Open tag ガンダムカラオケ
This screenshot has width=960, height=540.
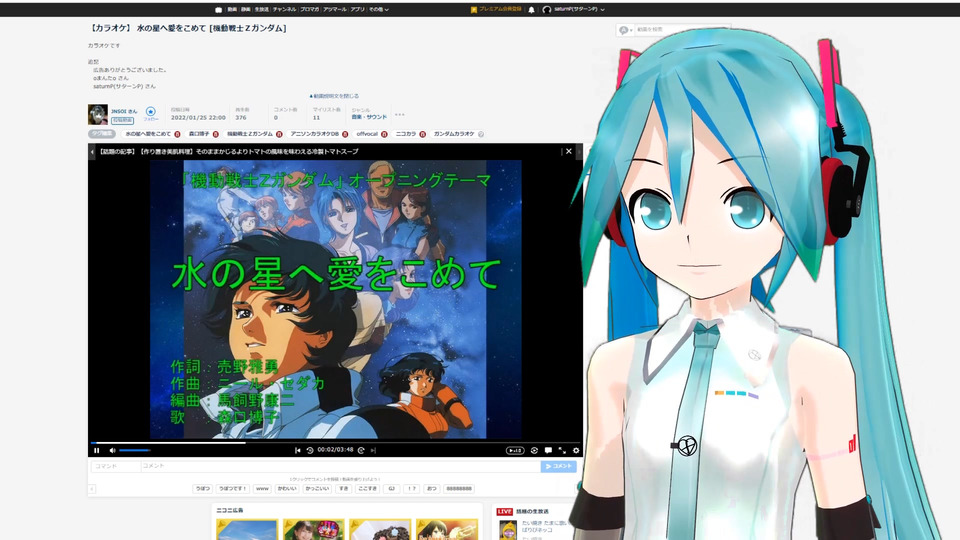454,133
